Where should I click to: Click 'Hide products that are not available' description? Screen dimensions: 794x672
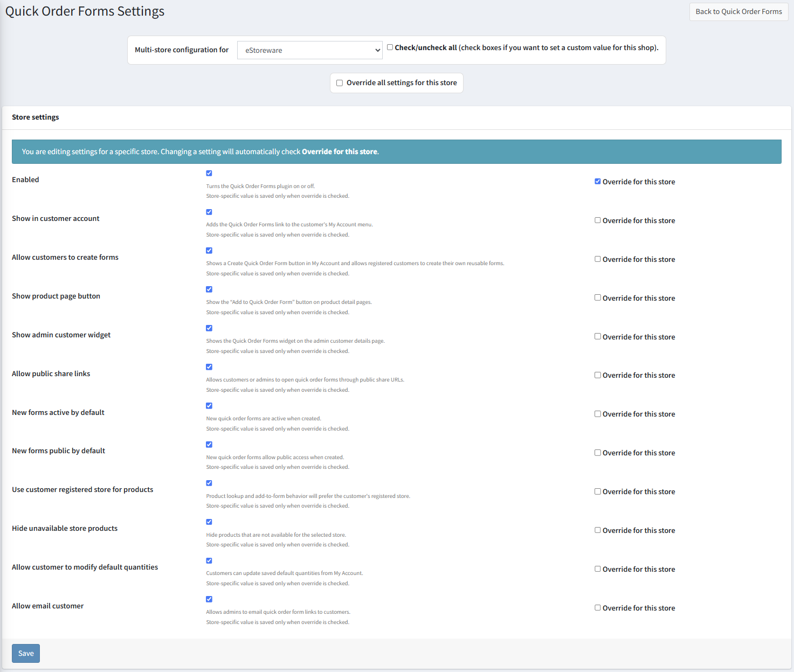point(276,535)
